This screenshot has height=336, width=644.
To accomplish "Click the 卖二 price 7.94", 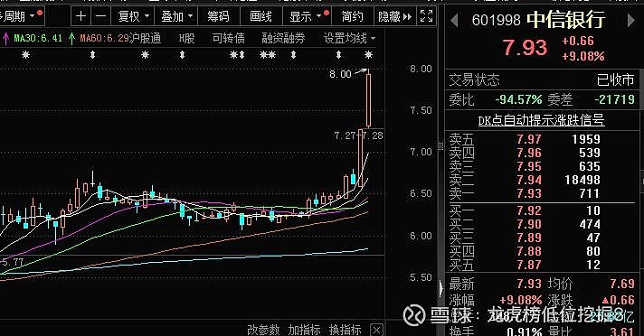I will 529,180.
